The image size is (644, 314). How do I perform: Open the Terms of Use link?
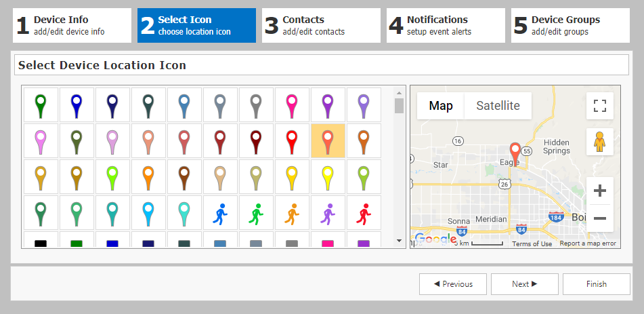click(x=532, y=243)
